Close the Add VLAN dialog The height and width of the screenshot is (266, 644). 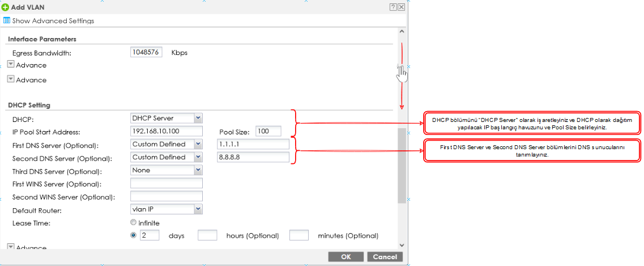point(401,7)
